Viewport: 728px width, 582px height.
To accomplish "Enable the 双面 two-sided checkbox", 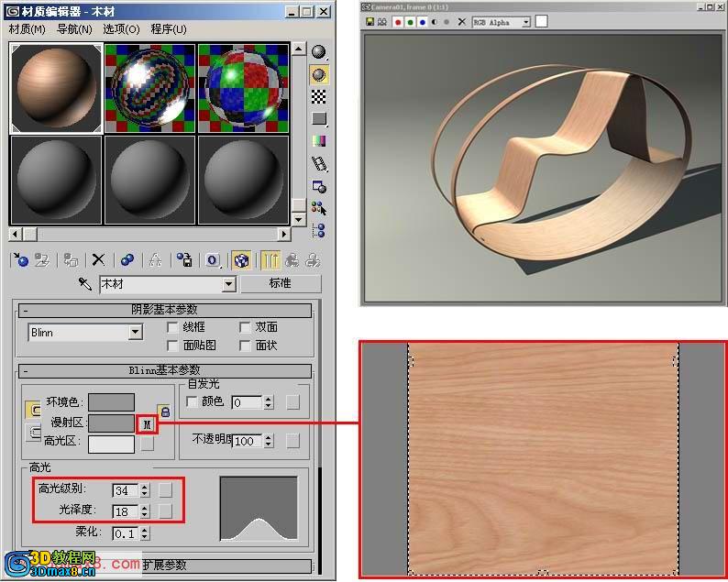I will (x=245, y=328).
